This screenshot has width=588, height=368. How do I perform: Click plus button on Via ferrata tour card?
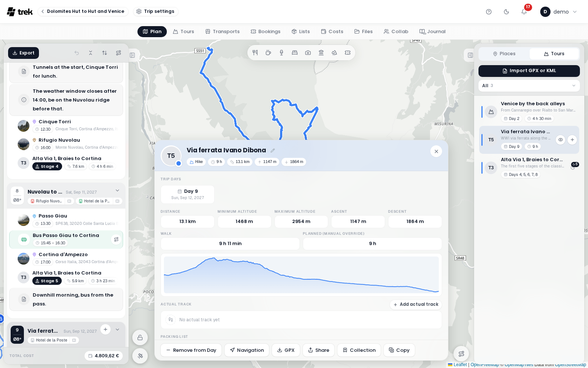pyautogui.click(x=572, y=140)
